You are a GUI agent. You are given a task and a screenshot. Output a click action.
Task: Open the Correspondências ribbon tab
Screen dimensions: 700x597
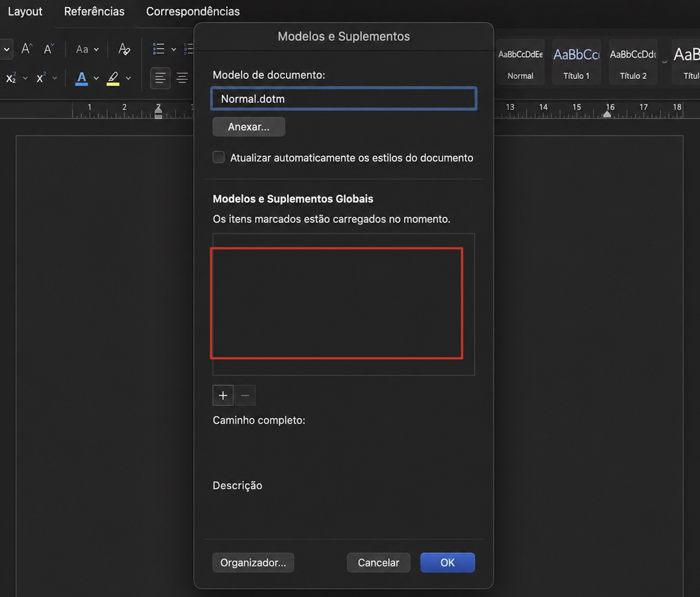coord(193,11)
